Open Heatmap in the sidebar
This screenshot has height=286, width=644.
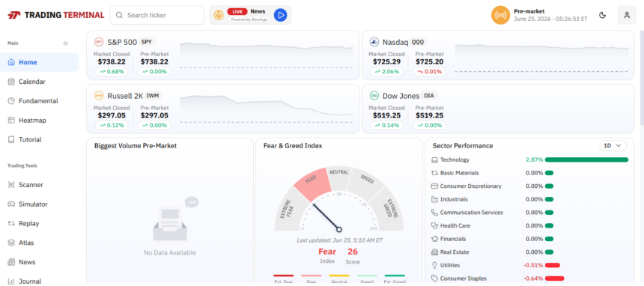coord(40,121)
